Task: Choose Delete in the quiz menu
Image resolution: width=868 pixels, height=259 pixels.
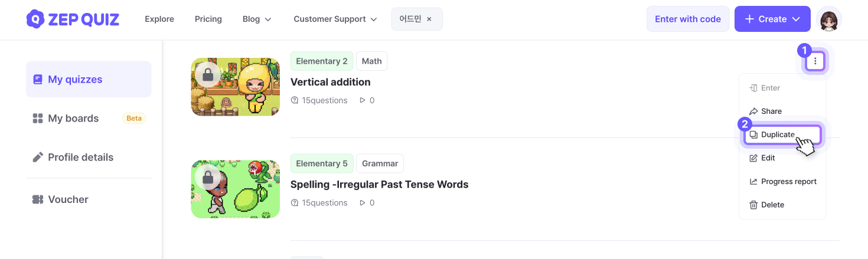Action: pos(772,205)
